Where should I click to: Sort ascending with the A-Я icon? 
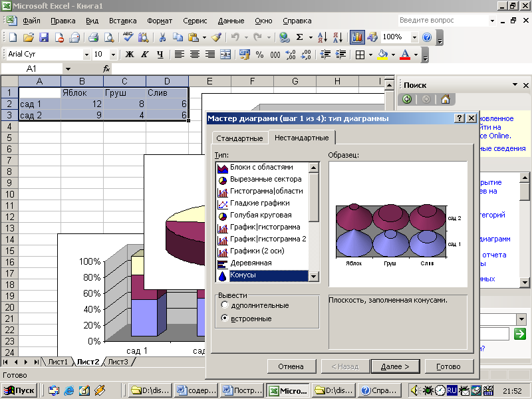pyautogui.click(x=323, y=37)
